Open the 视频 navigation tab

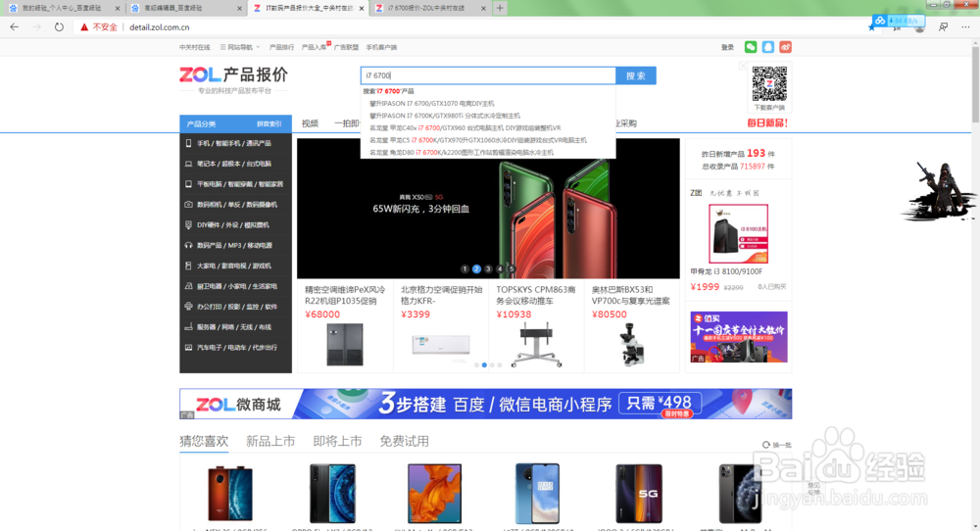click(310, 123)
